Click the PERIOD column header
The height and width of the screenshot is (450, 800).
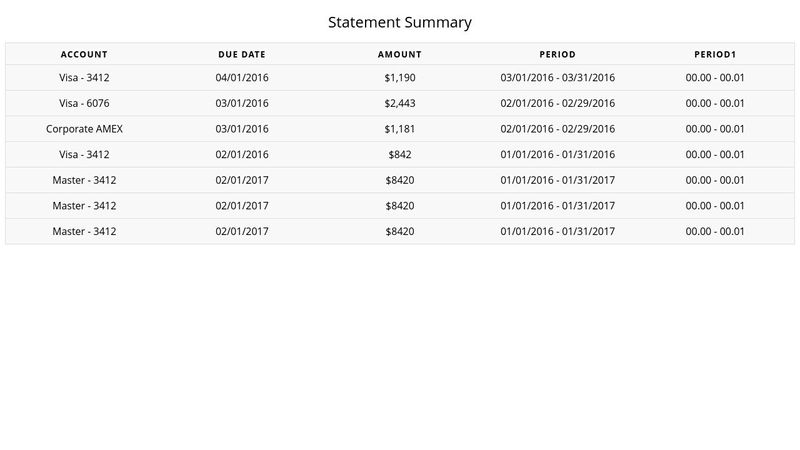[558, 55]
